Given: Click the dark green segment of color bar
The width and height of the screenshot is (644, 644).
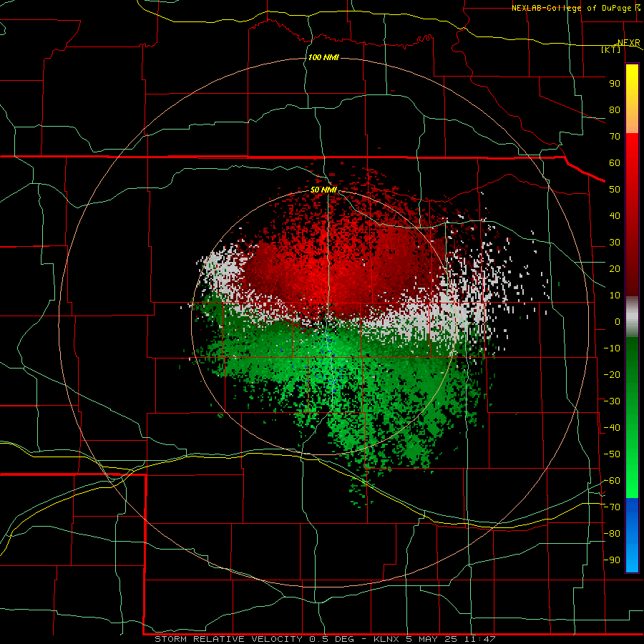Looking at the screenshot, I should pyautogui.click(x=632, y=361).
